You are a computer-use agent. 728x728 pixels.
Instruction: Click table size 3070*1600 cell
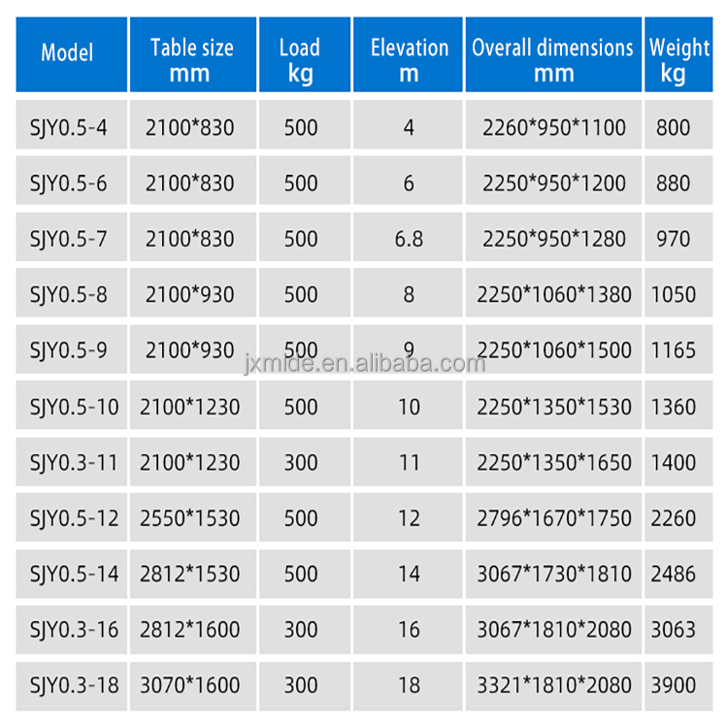190,685
